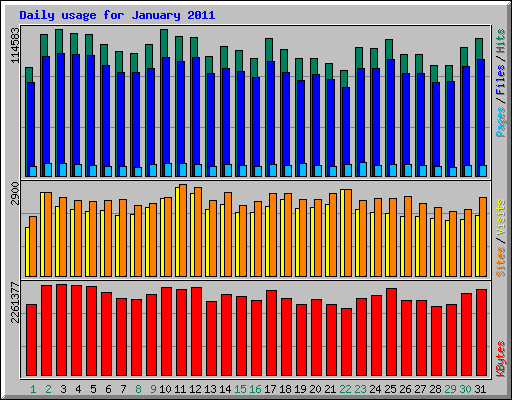
Task: Select day label 21 on x-axis
Action: 330,389
